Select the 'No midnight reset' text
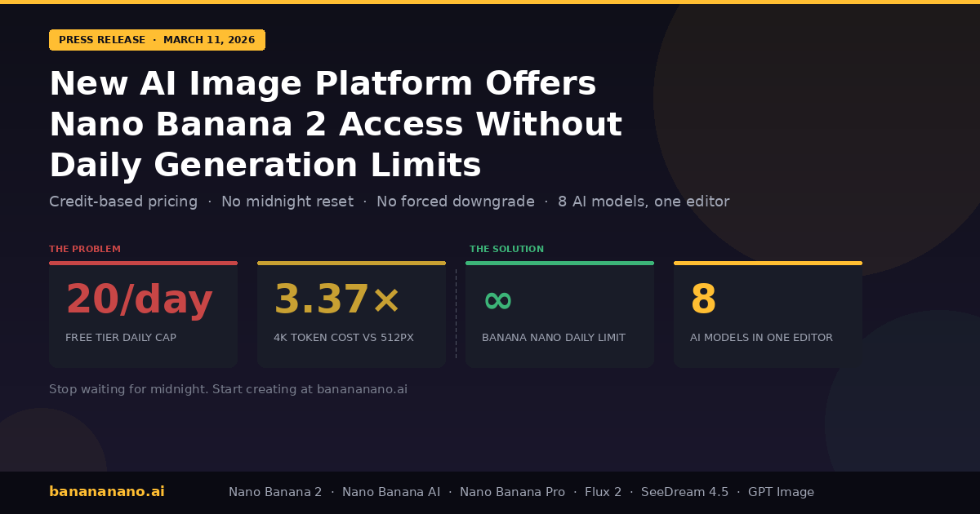The height and width of the screenshot is (514, 980). click(287, 202)
